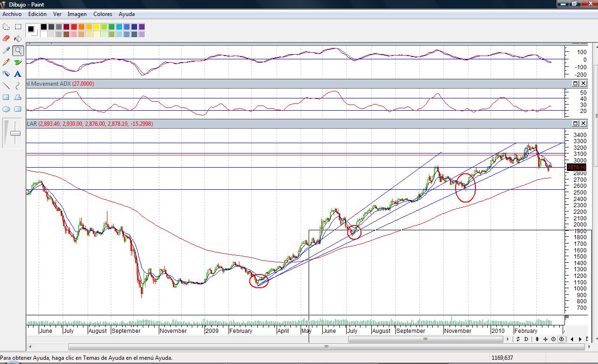Click the horizontal scrollbar at the bottom
The height and width of the screenshot is (364, 598).
[325, 347]
